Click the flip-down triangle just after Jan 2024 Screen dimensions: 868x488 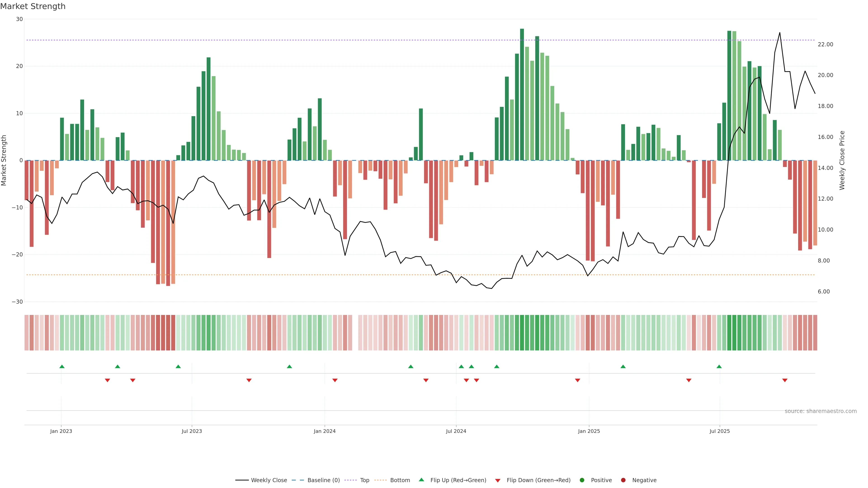tap(335, 380)
